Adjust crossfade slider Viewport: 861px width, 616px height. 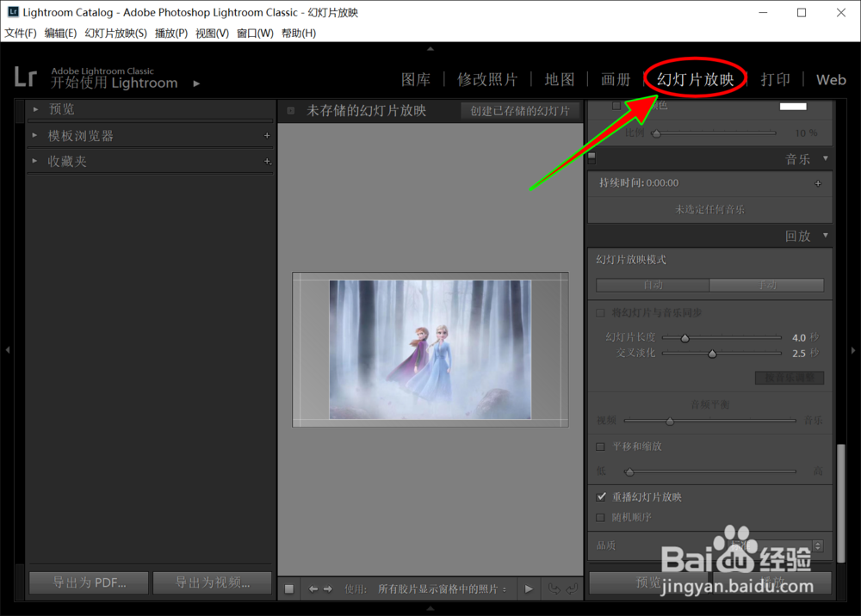(712, 354)
